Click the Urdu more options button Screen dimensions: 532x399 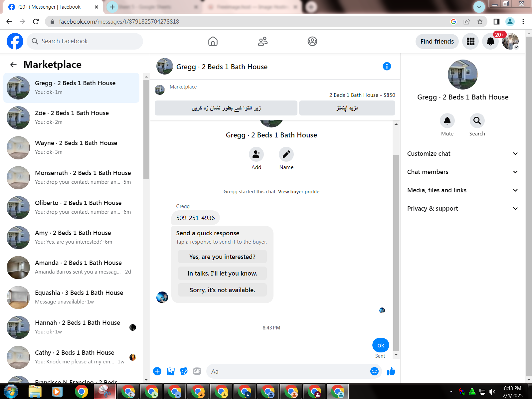(347, 108)
